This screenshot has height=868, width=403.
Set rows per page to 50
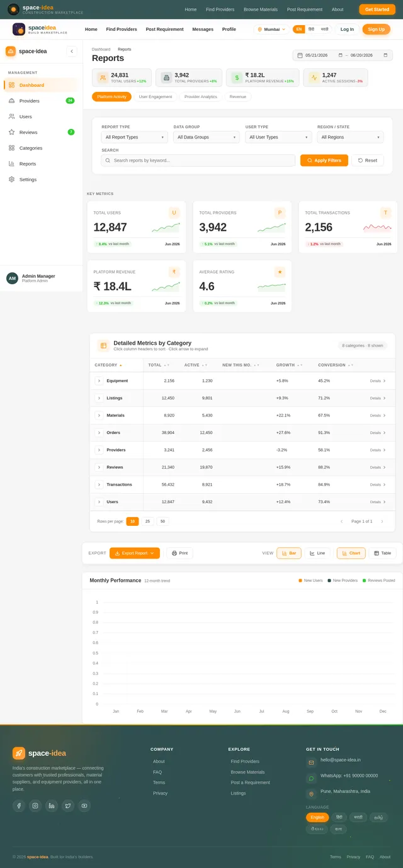[162, 521]
